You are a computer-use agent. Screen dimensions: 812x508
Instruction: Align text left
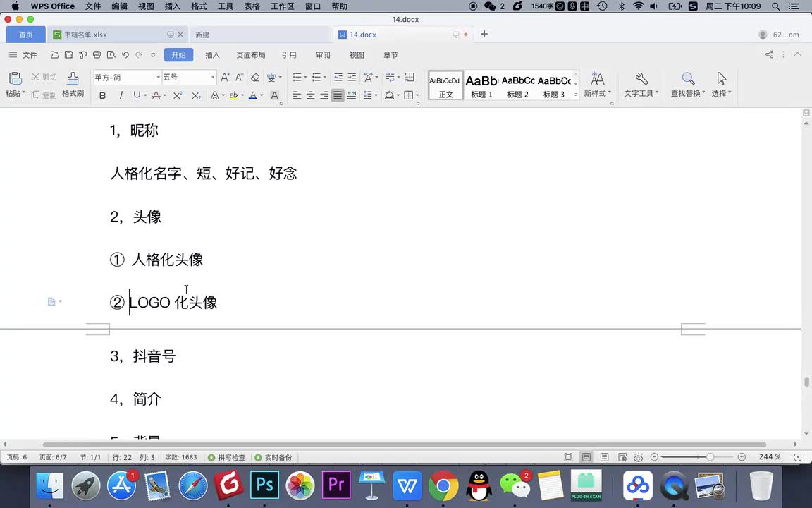tap(297, 95)
